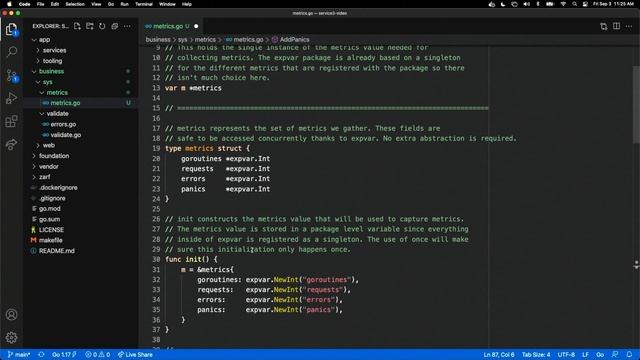Image resolution: width=640 pixels, height=360 pixels.
Task: Select the metrics.go editor tab
Action: click(171, 26)
